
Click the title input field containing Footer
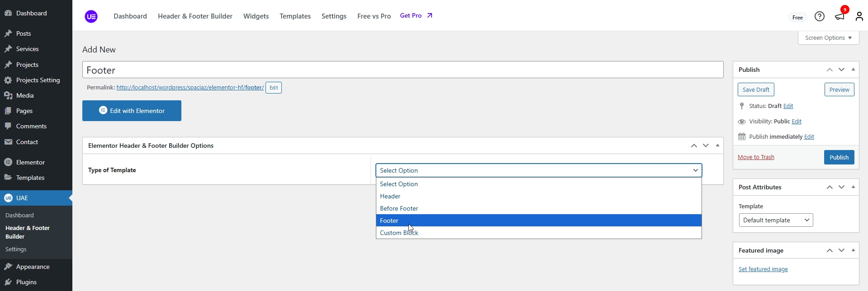pyautogui.click(x=403, y=70)
